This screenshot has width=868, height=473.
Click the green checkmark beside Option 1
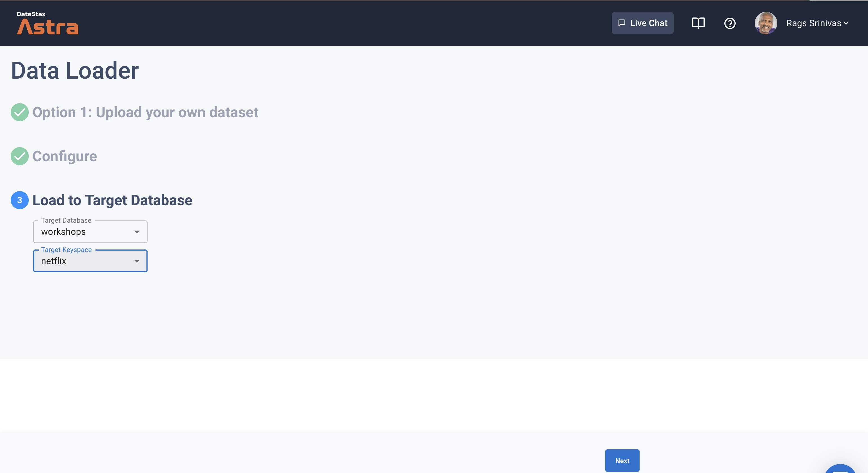pos(19,112)
